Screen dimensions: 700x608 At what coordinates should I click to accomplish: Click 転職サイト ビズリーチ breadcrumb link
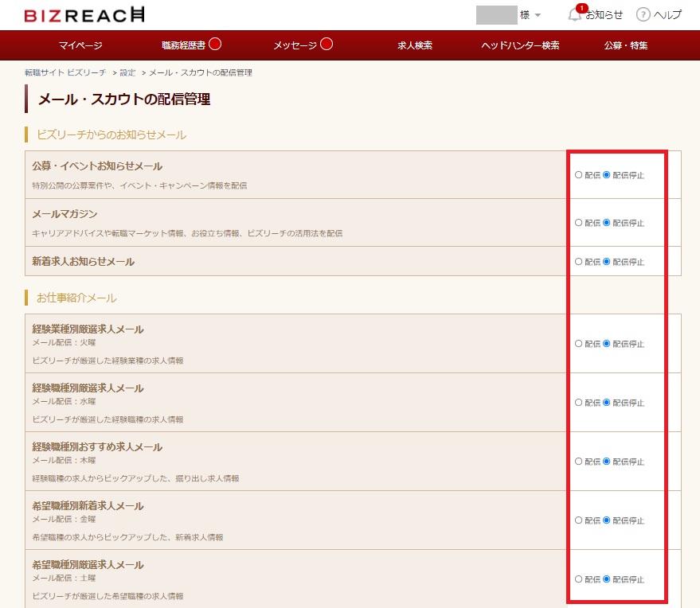65,72
